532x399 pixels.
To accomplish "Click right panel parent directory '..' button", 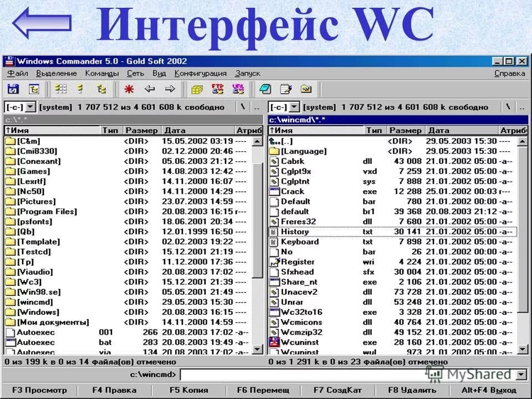I will (523, 107).
